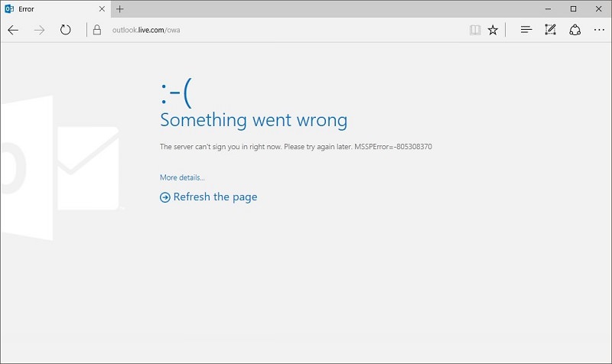Image resolution: width=612 pixels, height=364 pixels.
Task: Close the browser window
Action: click(597, 8)
